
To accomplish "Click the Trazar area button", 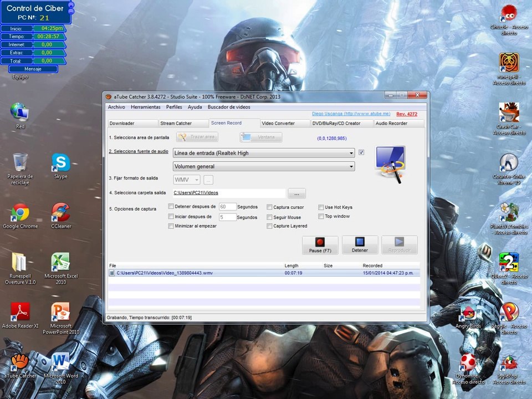I will [197, 137].
